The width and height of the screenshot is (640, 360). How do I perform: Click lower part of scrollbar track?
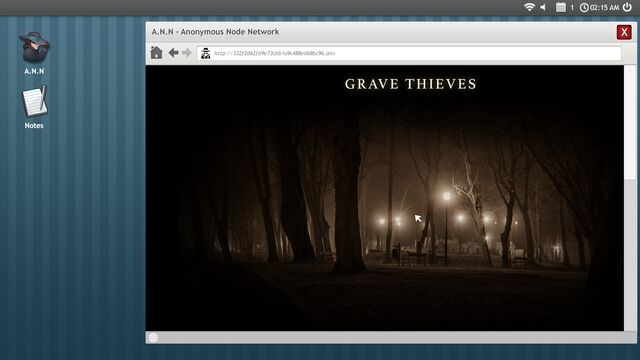(630, 255)
